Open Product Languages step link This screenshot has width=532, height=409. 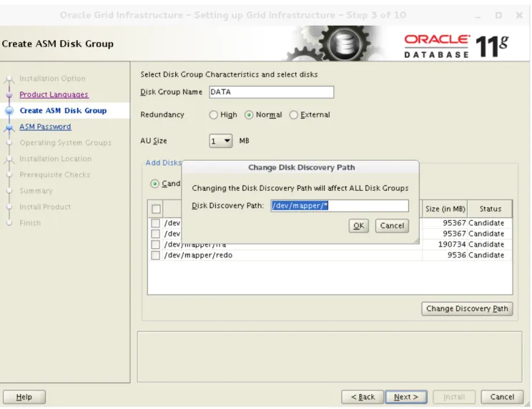(54, 94)
